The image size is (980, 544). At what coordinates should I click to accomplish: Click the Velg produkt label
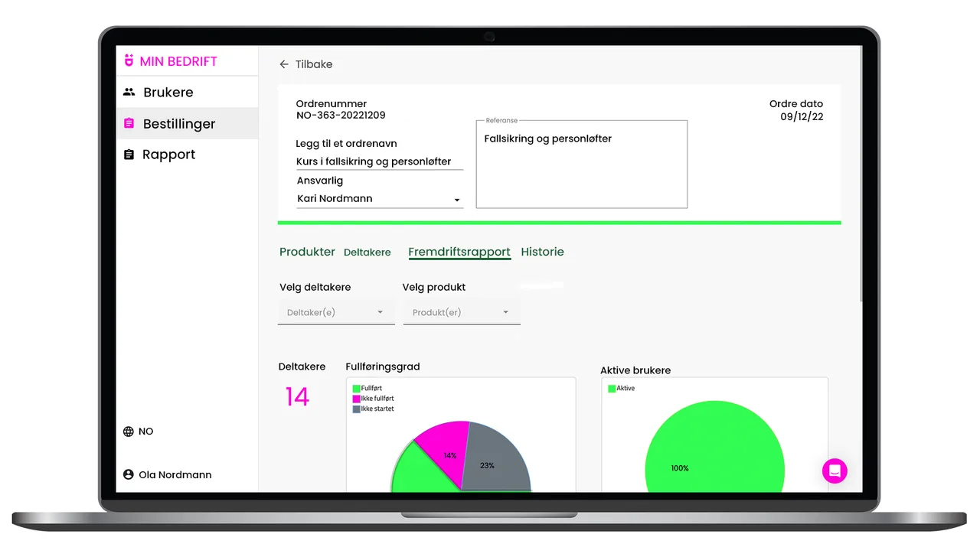point(434,287)
